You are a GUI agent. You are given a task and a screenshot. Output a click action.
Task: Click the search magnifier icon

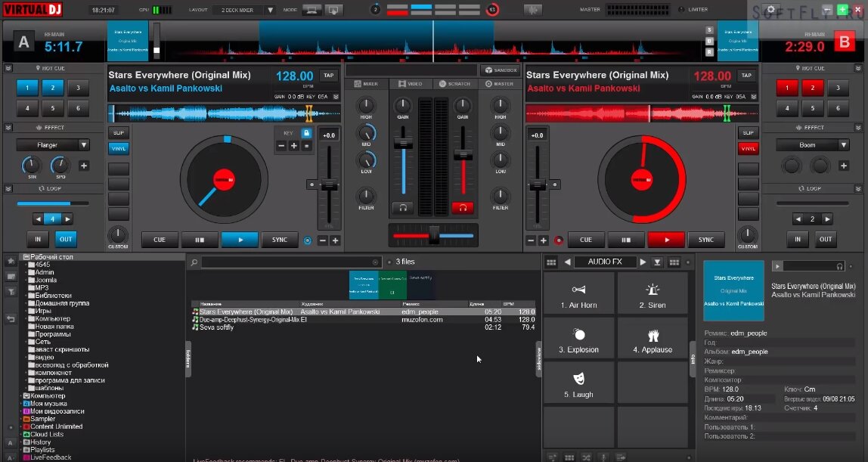point(194,262)
